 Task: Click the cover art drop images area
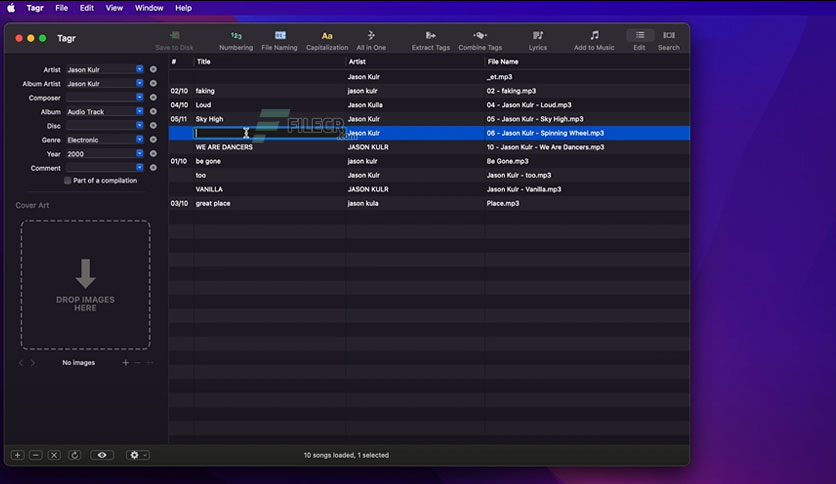[x=85, y=285]
